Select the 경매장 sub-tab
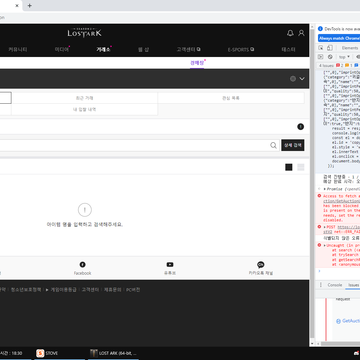 click(197, 63)
